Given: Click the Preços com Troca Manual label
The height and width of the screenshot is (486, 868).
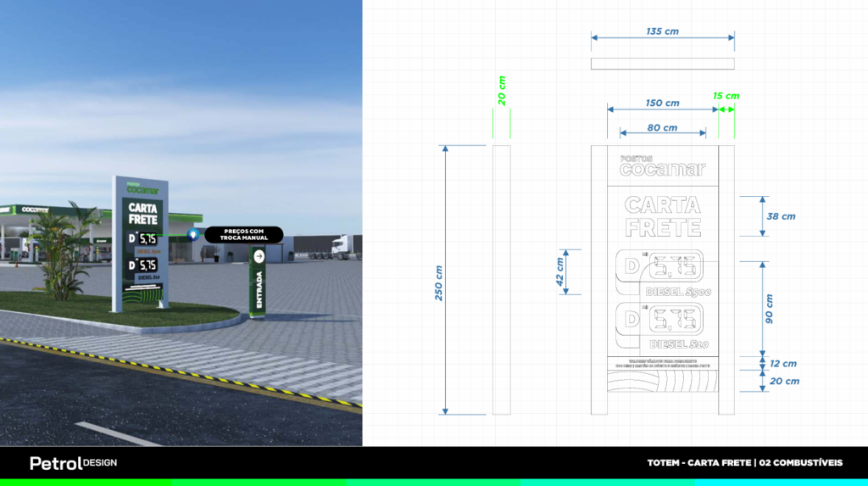Looking at the screenshot, I should point(244,234).
